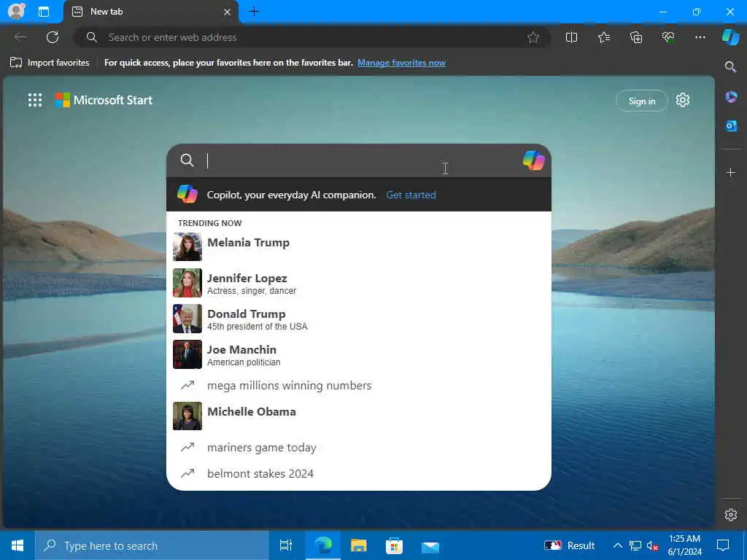Screen dimensions: 747x560
Task: Open File Explorer from the taskbar
Action: [x=359, y=545]
